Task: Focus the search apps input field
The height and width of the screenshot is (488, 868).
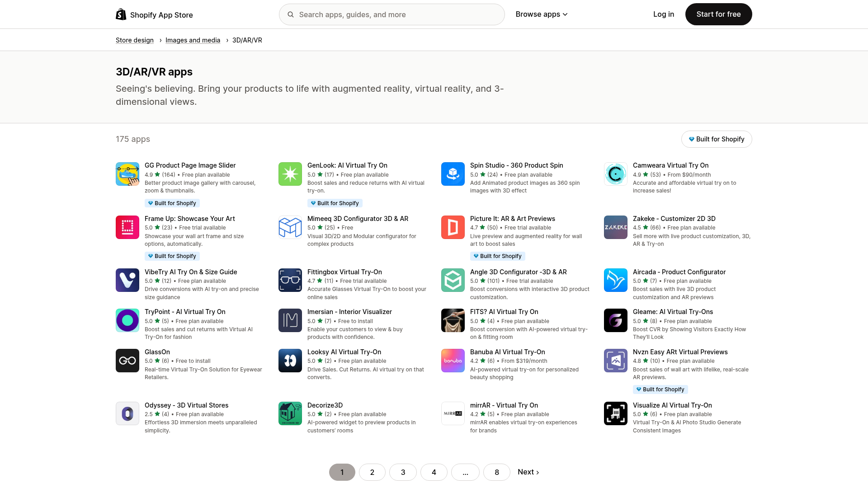Action: pyautogui.click(x=392, y=14)
